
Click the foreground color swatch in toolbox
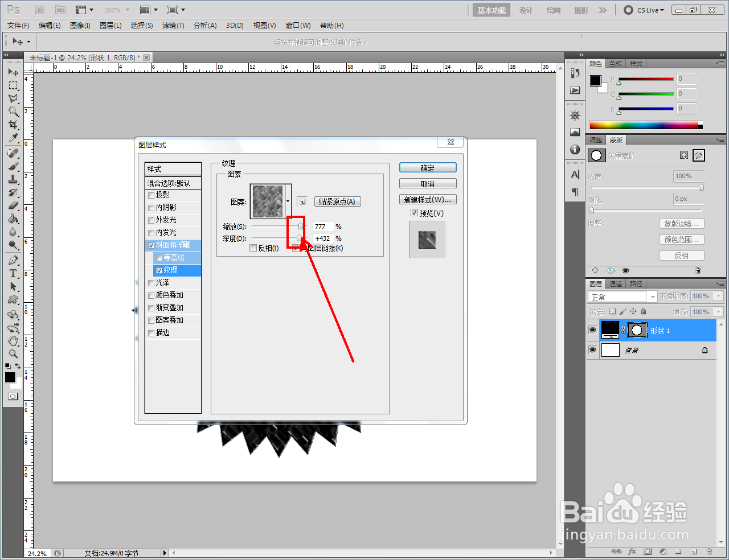10,378
